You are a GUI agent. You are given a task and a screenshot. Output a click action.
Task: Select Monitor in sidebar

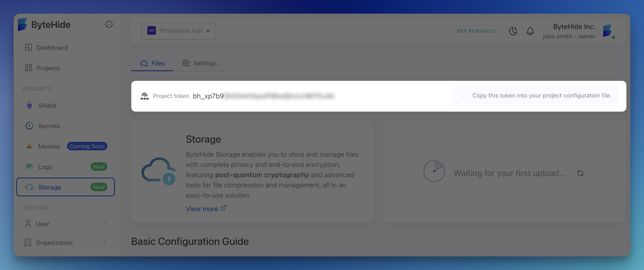click(49, 146)
